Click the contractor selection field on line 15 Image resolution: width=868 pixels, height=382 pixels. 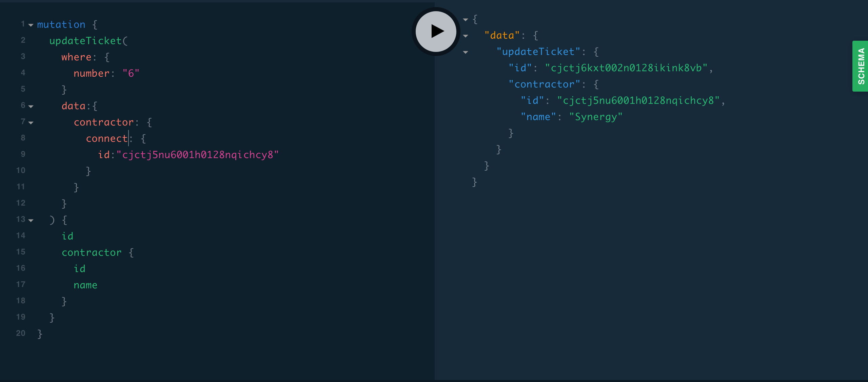(x=92, y=253)
